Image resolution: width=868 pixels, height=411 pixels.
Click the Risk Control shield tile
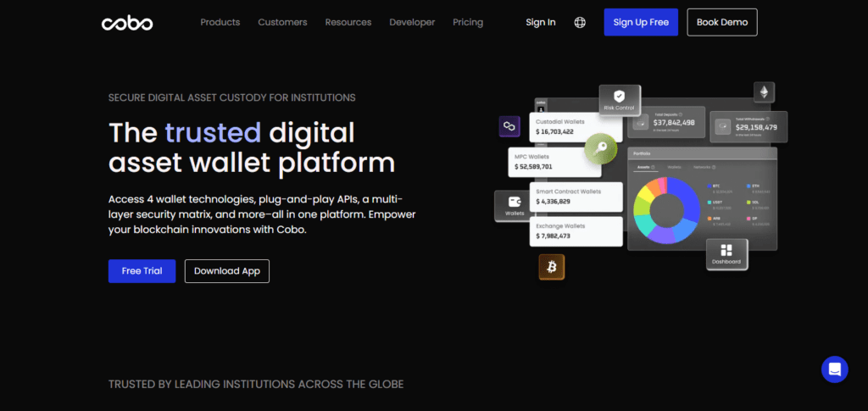(x=620, y=100)
